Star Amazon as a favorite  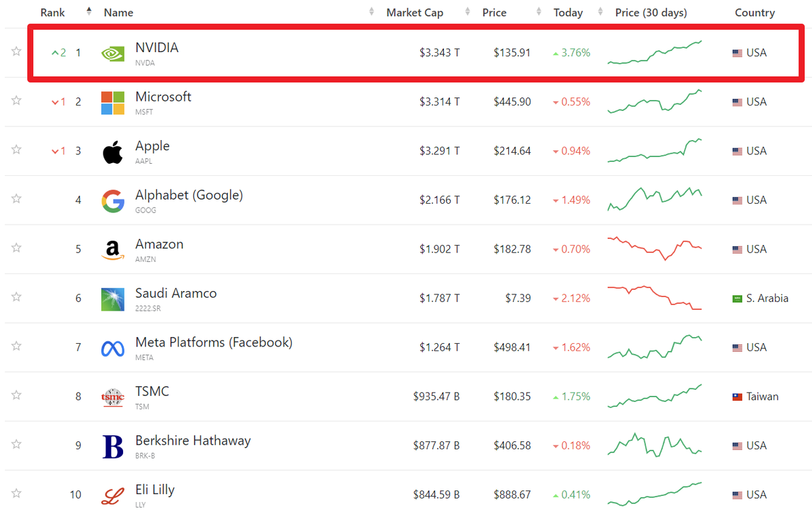pyautogui.click(x=16, y=248)
